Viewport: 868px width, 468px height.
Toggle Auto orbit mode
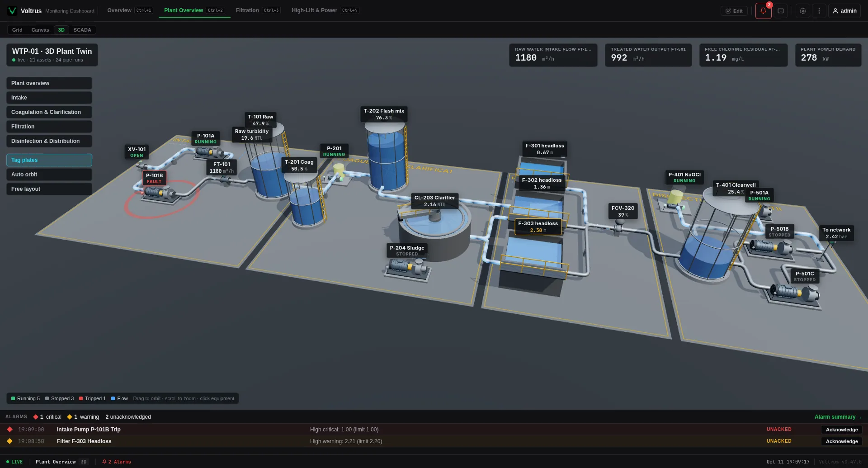pyautogui.click(x=49, y=175)
